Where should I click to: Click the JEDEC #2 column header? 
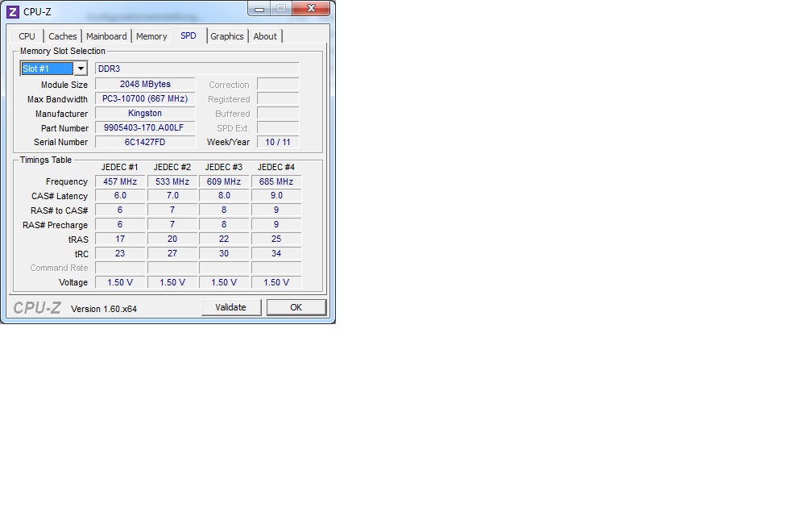tap(172, 167)
